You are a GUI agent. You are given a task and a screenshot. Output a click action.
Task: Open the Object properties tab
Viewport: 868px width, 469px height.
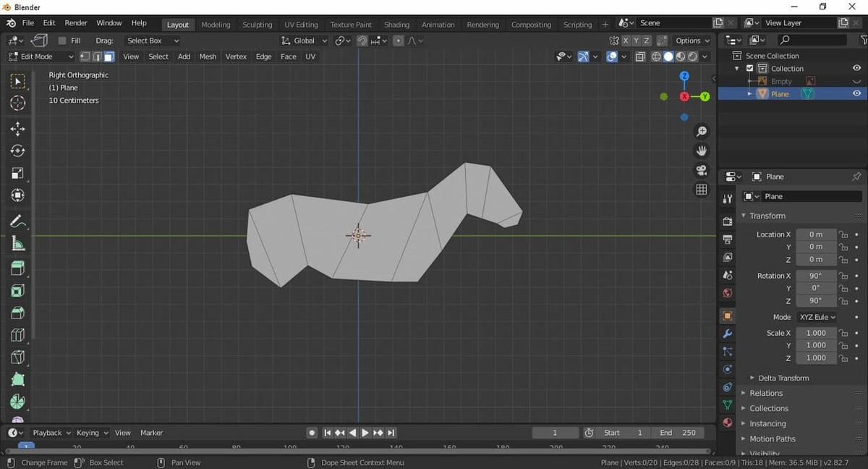[727, 316]
